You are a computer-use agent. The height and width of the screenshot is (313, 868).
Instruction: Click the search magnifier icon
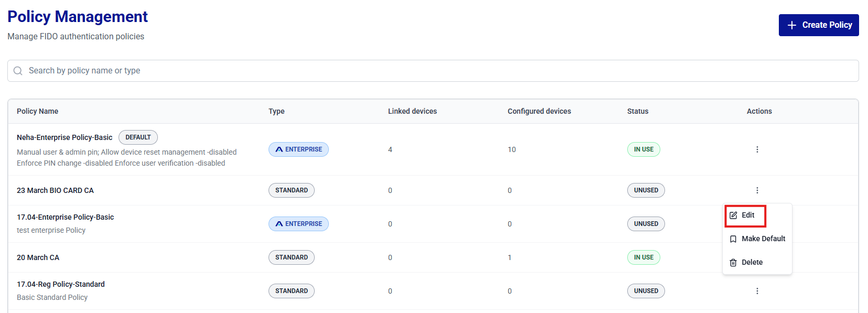18,71
